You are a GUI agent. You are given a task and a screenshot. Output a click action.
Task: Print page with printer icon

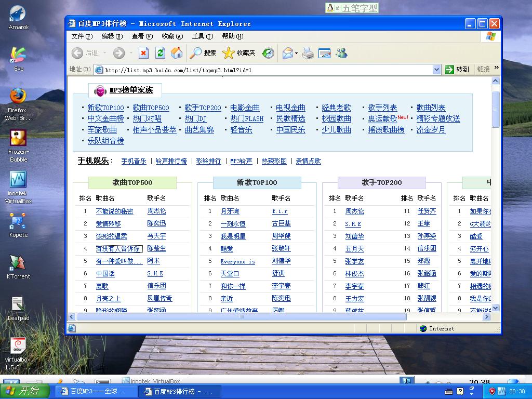[x=308, y=53]
